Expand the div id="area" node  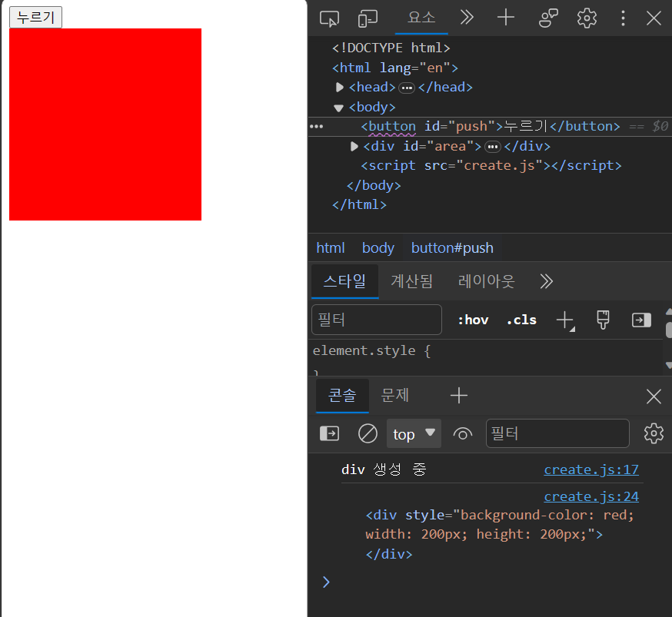(354, 147)
